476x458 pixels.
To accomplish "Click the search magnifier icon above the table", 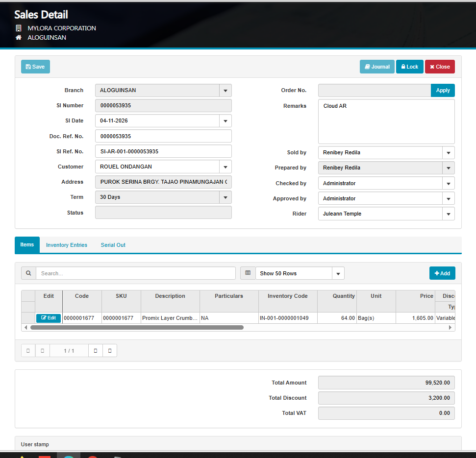I will [x=28, y=273].
